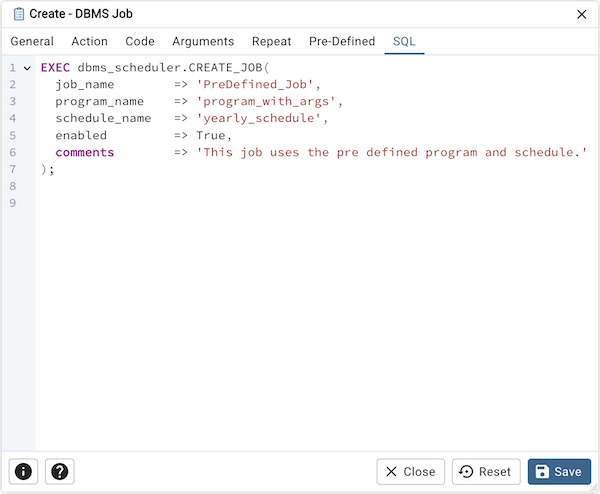Click the 'PreDefined_Job' string in the code
This screenshot has height=494, width=600.
pyautogui.click(x=255, y=85)
